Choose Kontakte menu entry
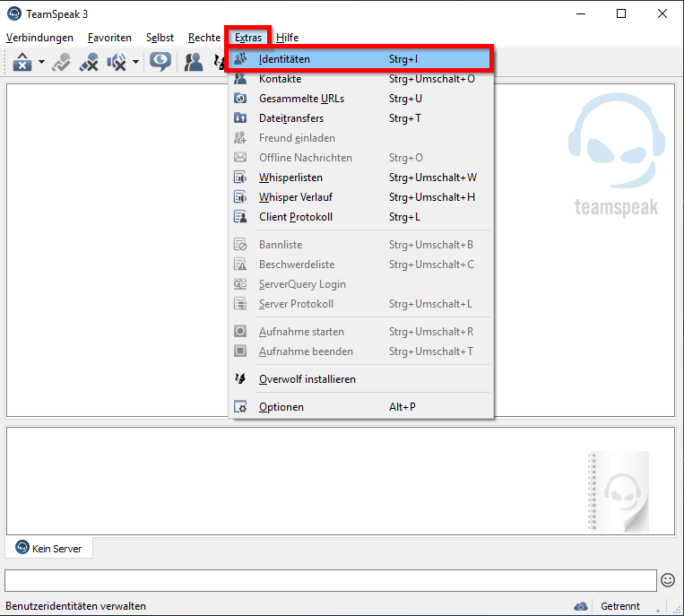 361,79
